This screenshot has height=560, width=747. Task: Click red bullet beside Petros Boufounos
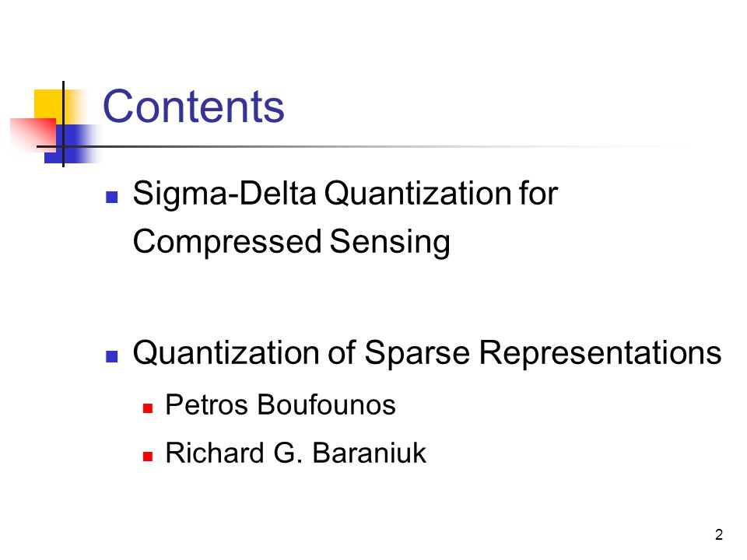tap(148, 408)
